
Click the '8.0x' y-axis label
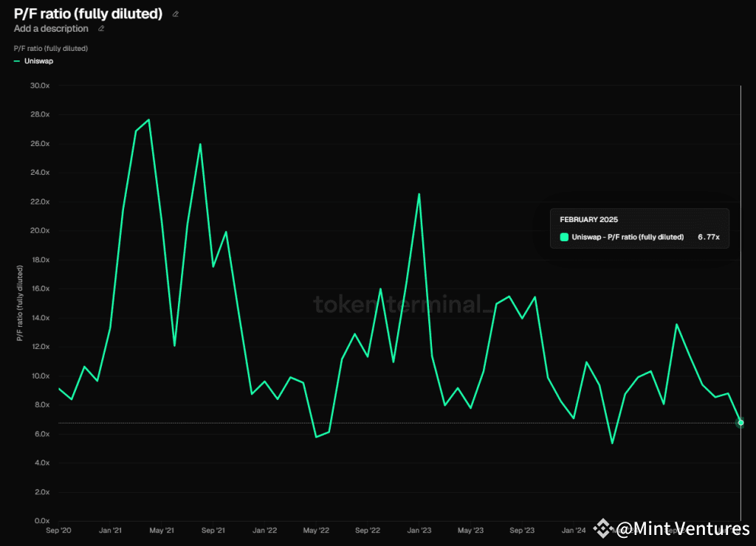point(42,405)
